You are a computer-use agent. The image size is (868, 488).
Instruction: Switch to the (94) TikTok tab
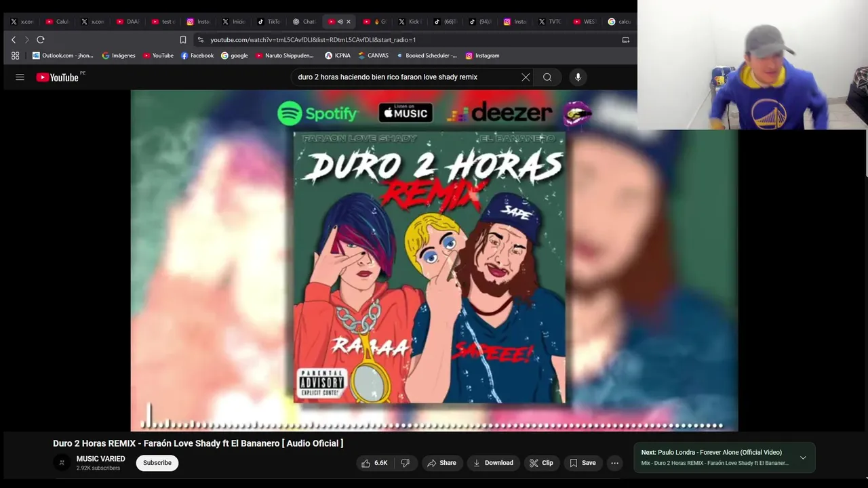pyautogui.click(x=481, y=22)
